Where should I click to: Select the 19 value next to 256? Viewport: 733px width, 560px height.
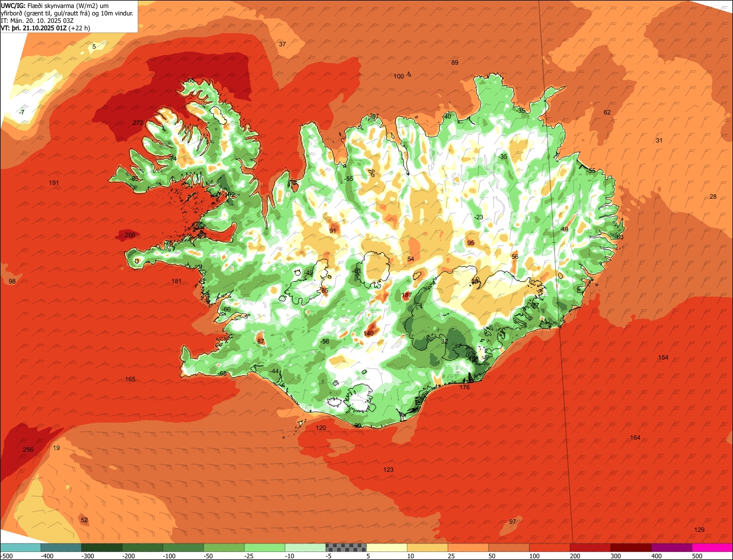tap(56, 448)
